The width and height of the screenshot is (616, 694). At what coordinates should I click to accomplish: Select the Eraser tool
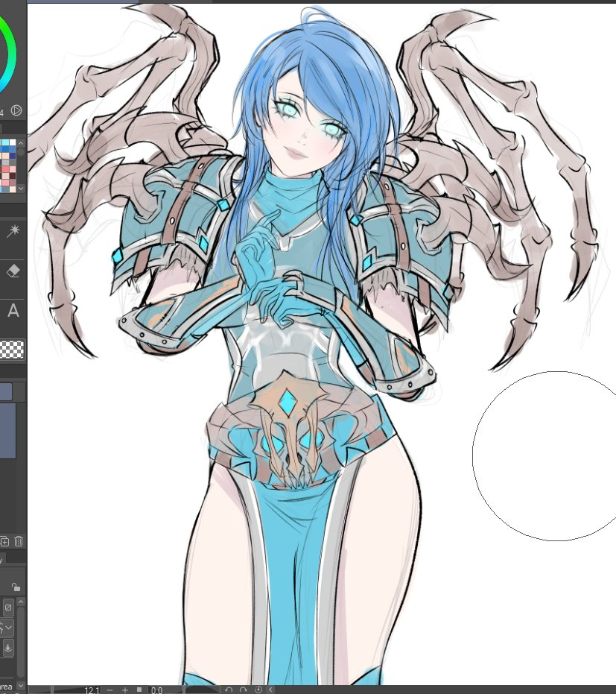pos(13,271)
